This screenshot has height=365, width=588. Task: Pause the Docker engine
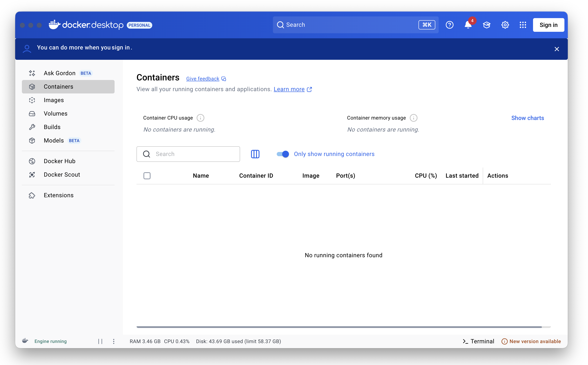pos(101,341)
